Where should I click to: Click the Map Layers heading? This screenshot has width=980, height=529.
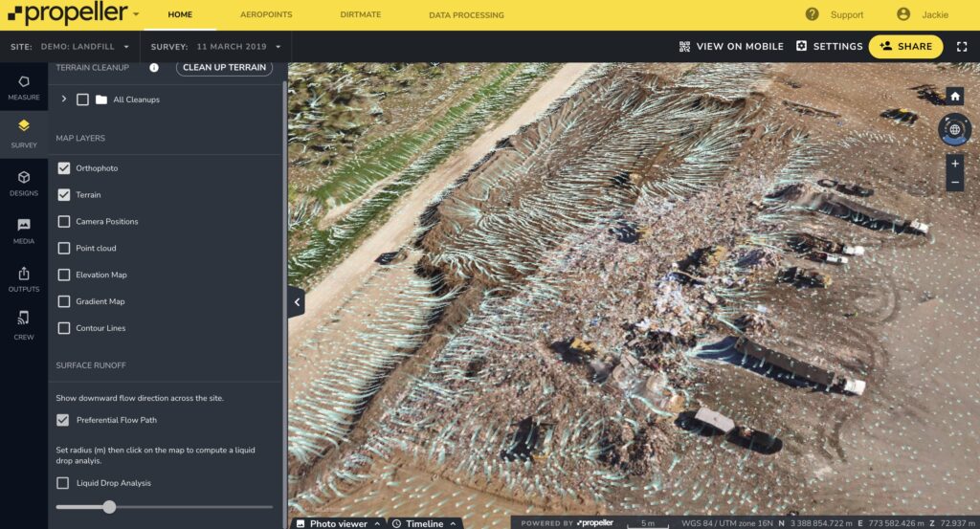coord(80,138)
